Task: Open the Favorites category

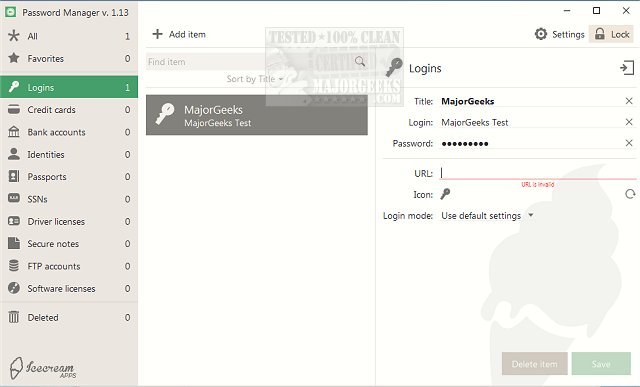Action: point(69,58)
